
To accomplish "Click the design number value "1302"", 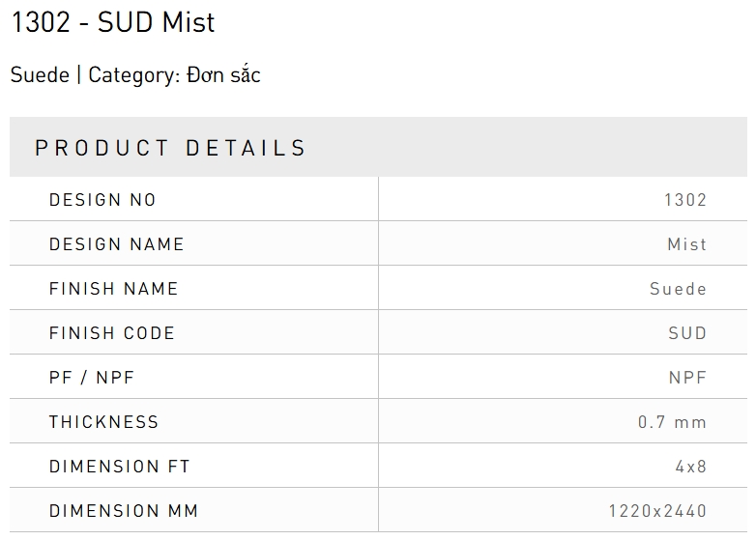I will click(x=685, y=200).
